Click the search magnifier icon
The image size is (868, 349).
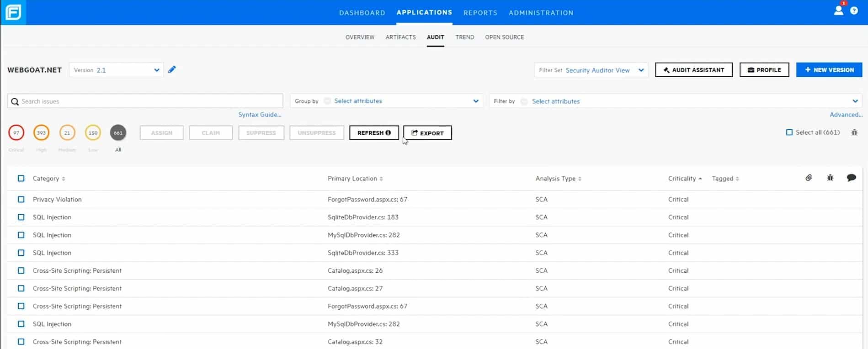(15, 101)
